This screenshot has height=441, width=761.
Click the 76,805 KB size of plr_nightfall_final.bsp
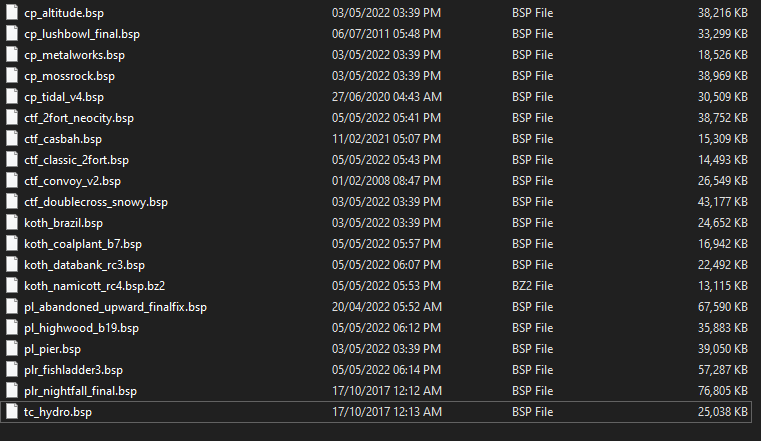coord(723,391)
